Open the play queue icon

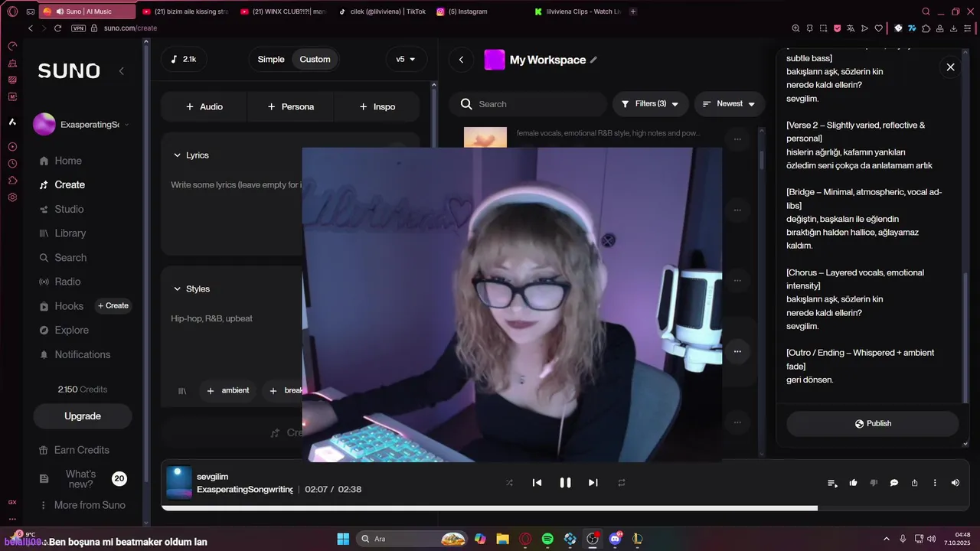coord(832,483)
